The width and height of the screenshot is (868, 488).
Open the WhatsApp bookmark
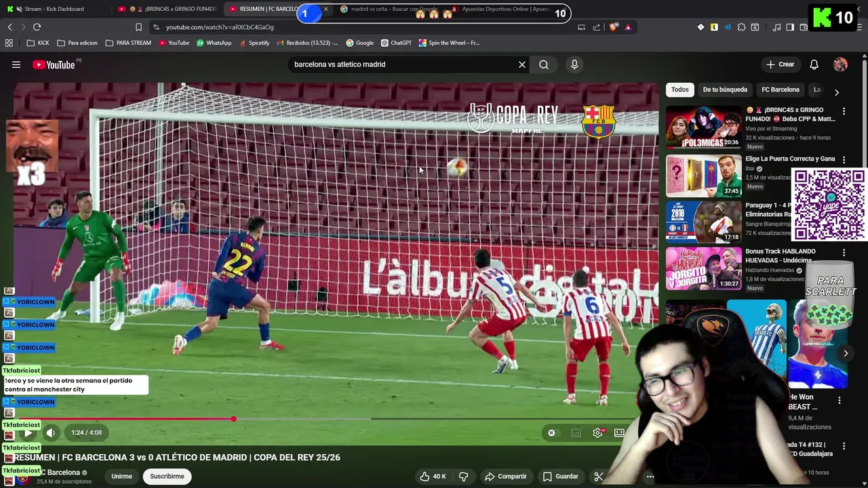pos(214,43)
